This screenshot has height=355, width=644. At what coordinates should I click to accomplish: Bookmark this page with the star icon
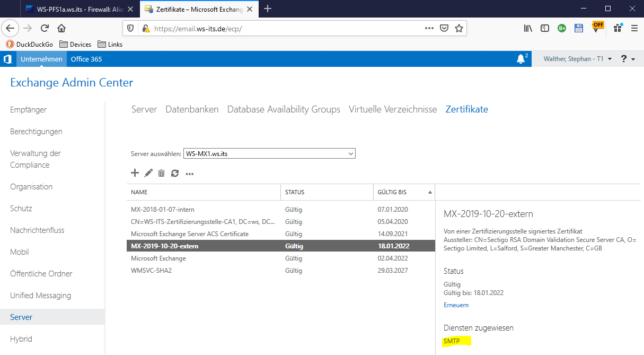[459, 28]
